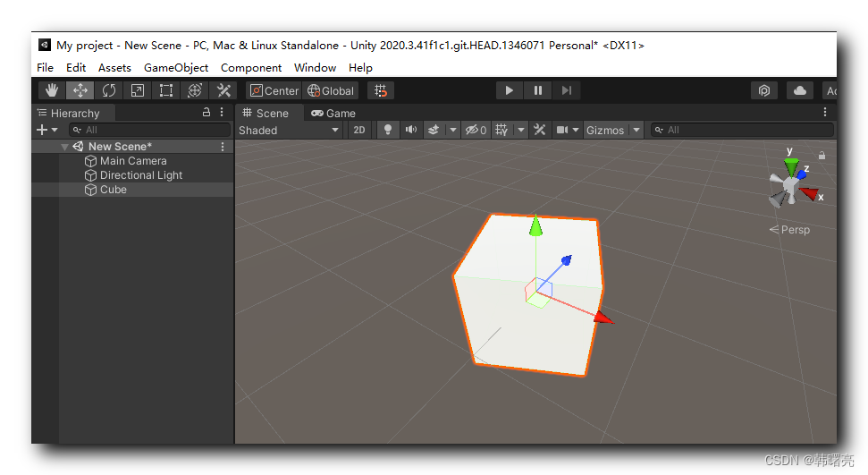Screen dimensions: 868x475
Task: Toggle scene lighting lightbulb
Action: pyautogui.click(x=387, y=130)
